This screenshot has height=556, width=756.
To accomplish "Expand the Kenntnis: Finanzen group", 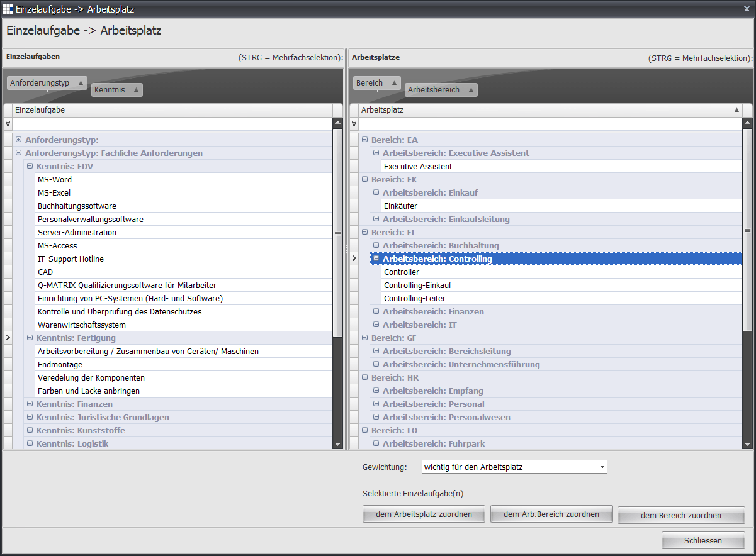I will pyautogui.click(x=30, y=404).
